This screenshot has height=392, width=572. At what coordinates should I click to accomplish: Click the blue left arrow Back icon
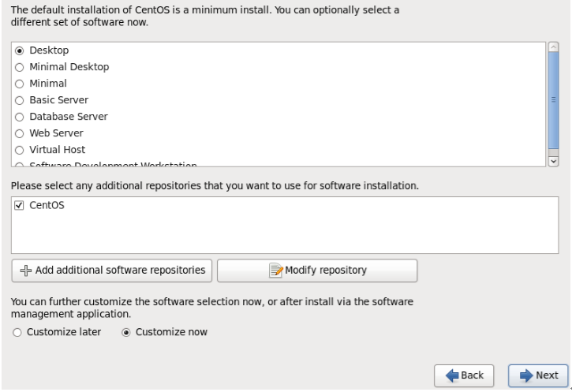pos(452,375)
